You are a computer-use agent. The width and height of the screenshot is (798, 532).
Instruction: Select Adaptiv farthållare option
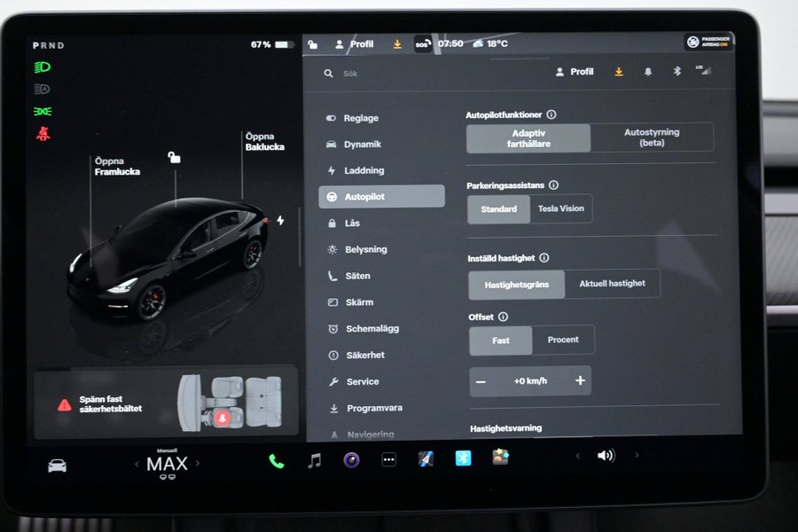(528, 138)
